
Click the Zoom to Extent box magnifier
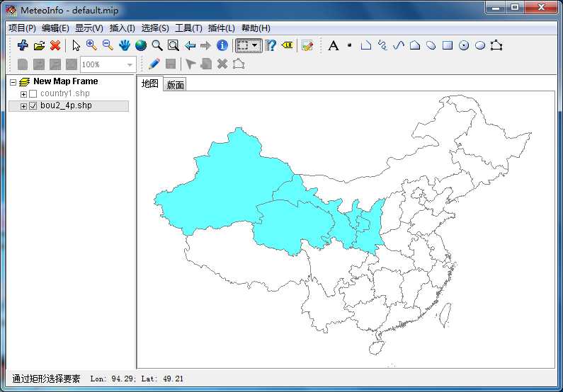tap(174, 45)
